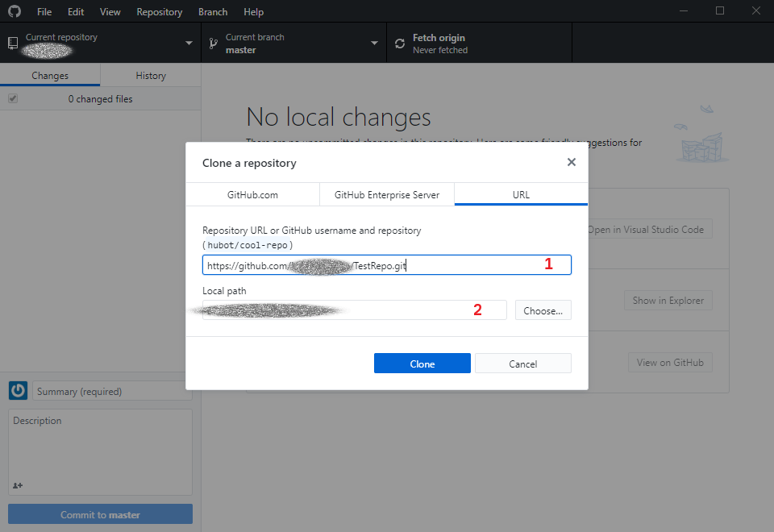774x532 pixels.
Task: Switch to the GitHub.com tab
Action: coord(252,194)
